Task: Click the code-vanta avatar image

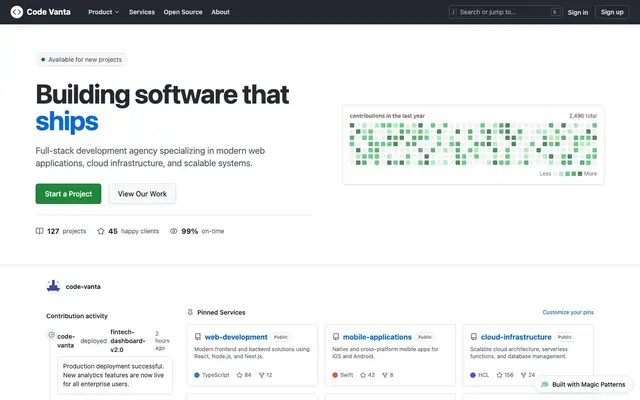Action: (x=53, y=287)
